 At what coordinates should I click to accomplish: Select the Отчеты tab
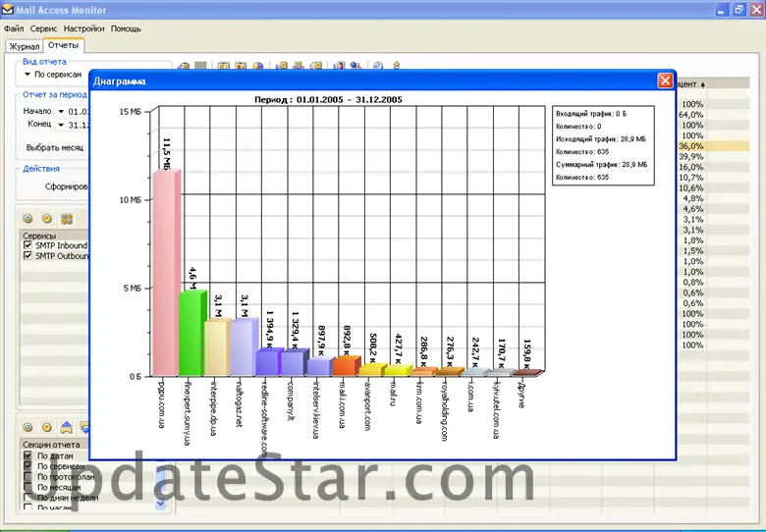click(64, 45)
